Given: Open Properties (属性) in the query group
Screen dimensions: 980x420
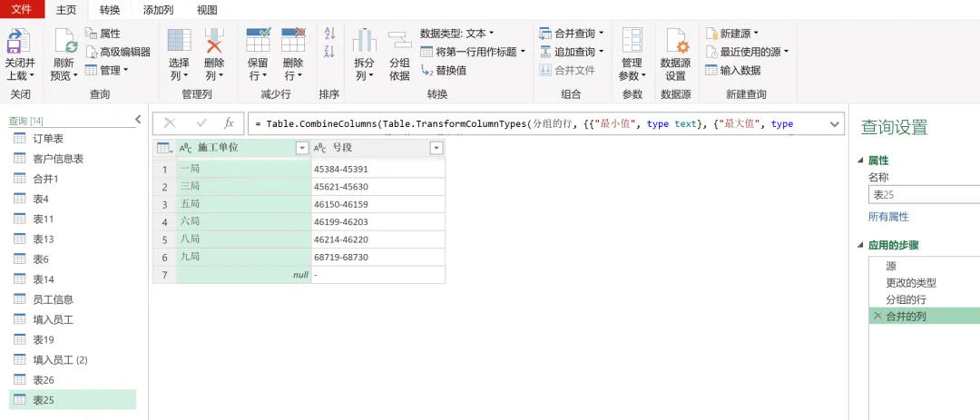Looking at the screenshot, I should tap(103, 34).
